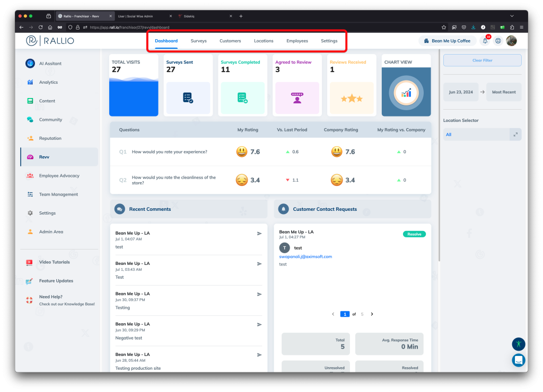Switch to the Surveys tab
Image resolution: width=543 pixels, height=392 pixels.
(198, 41)
